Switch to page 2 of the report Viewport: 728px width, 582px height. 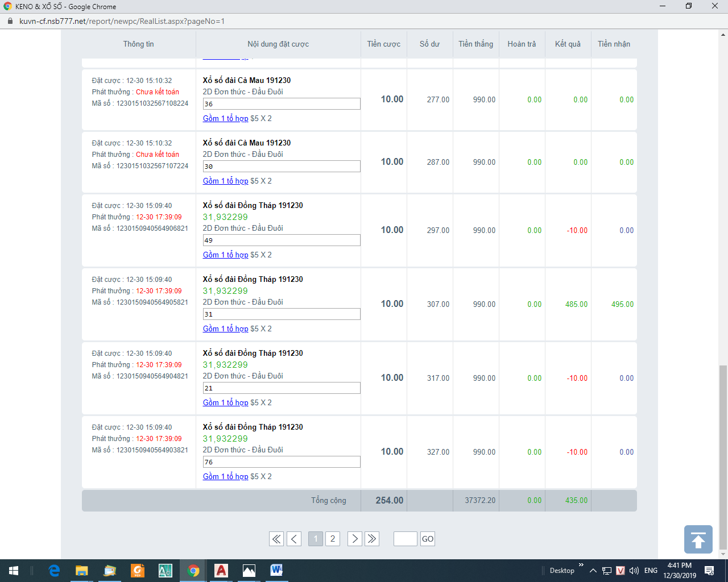333,539
